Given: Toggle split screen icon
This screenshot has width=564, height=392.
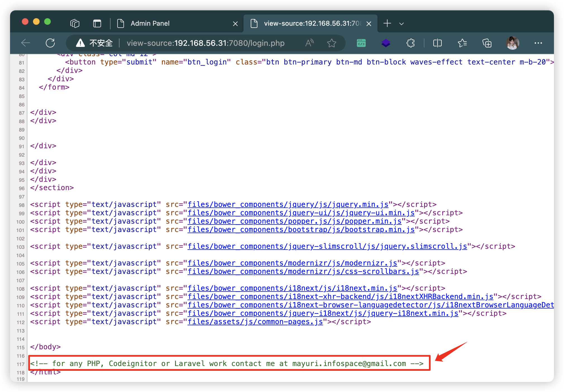Looking at the screenshot, I should click(437, 43).
